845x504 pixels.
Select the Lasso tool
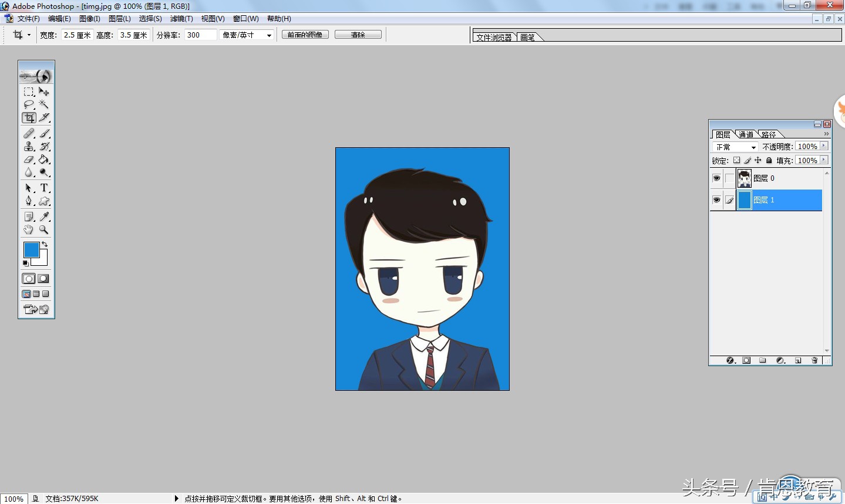pyautogui.click(x=28, y=104)
